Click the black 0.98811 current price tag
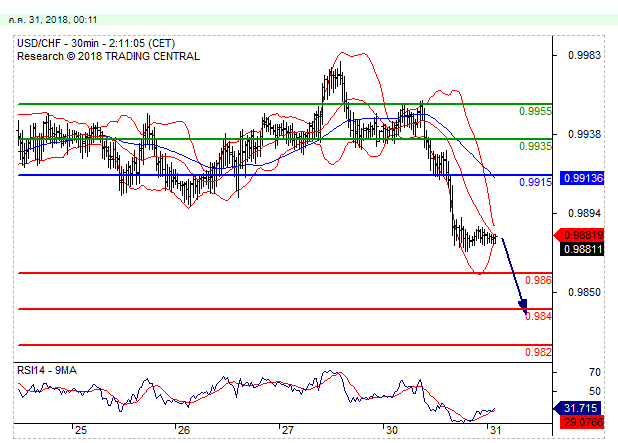This screenshot has height=443, width=618. click(x=582, y=249)
